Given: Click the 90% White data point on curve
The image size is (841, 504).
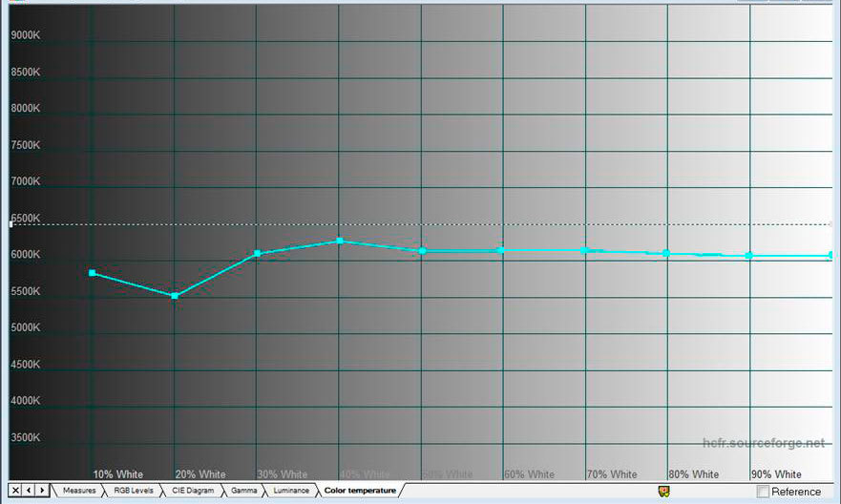Looking at the screenshot, I should point(748,255).
